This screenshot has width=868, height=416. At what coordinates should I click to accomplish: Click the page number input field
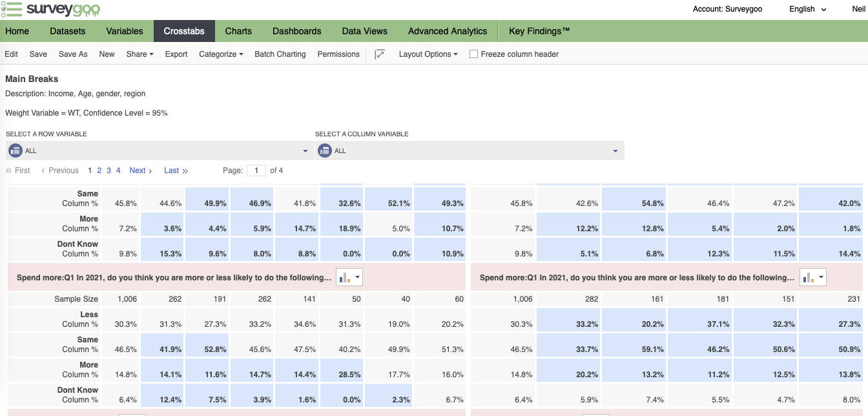click(x=256, y=171)
